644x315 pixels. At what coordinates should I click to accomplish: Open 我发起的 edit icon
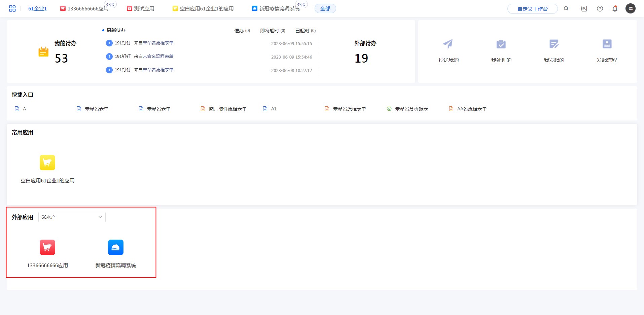[x=554, y=44]
